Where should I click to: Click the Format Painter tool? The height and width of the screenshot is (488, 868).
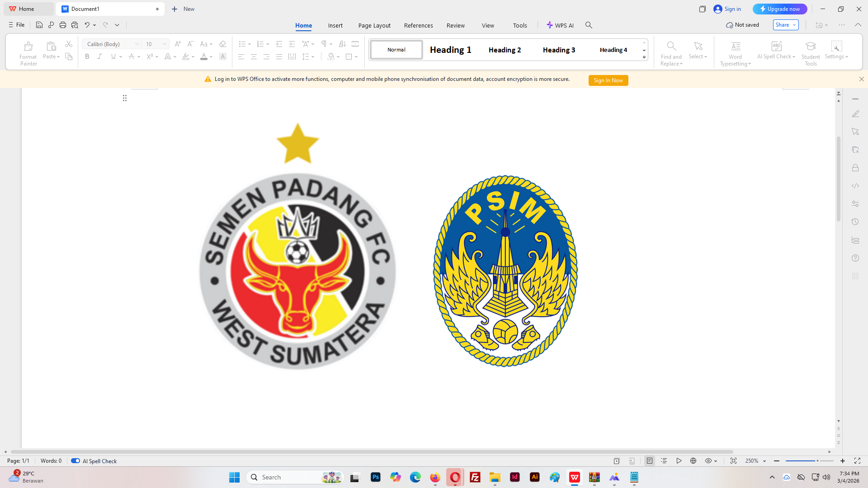click(x=28, y=53)
